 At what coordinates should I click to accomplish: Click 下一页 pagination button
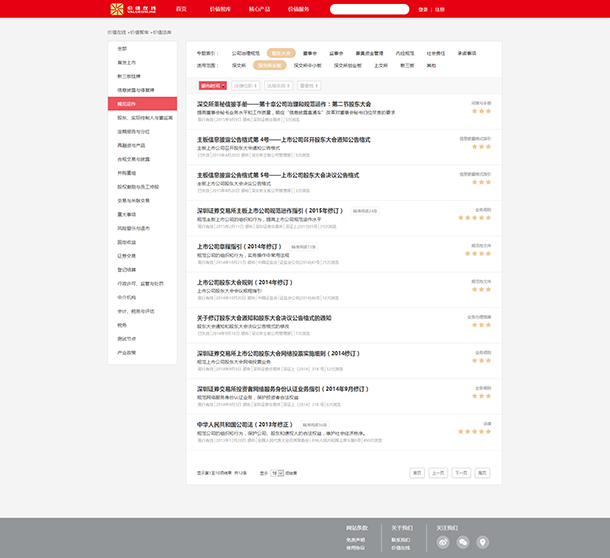[461, 473]
